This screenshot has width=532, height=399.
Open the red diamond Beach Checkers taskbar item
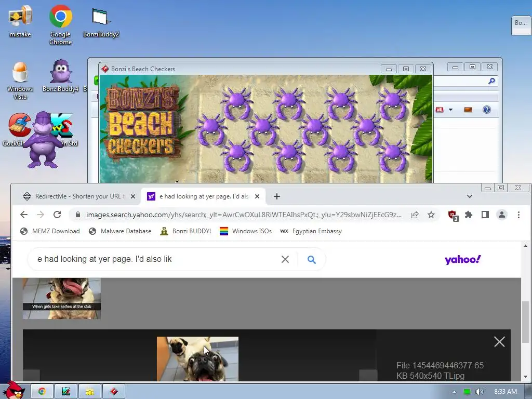tap(114, 392)
